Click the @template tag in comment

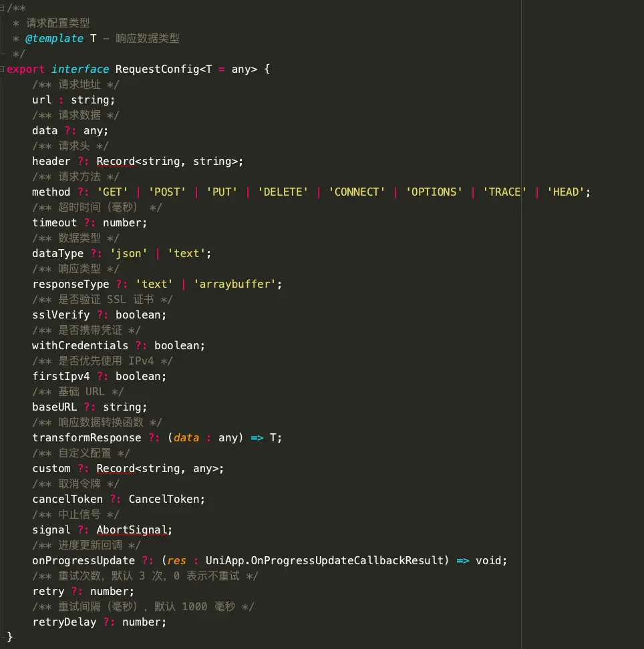click(54, 38)
